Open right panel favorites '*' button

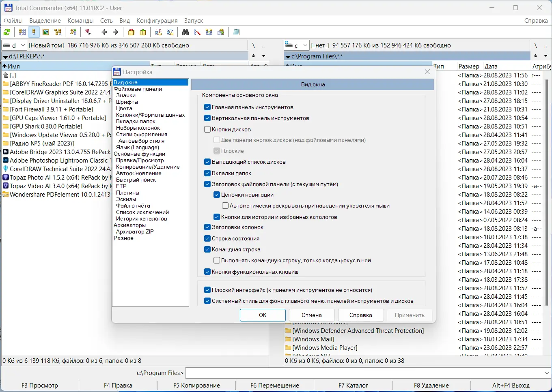click(536, 56)
